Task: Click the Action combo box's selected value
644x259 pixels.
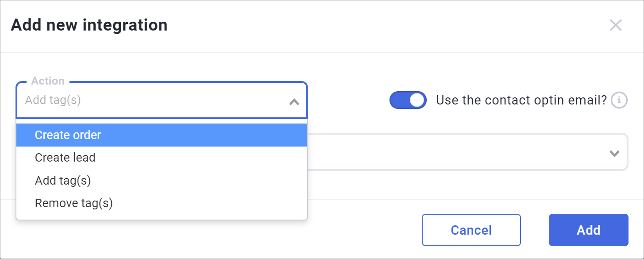Action: 53,101
